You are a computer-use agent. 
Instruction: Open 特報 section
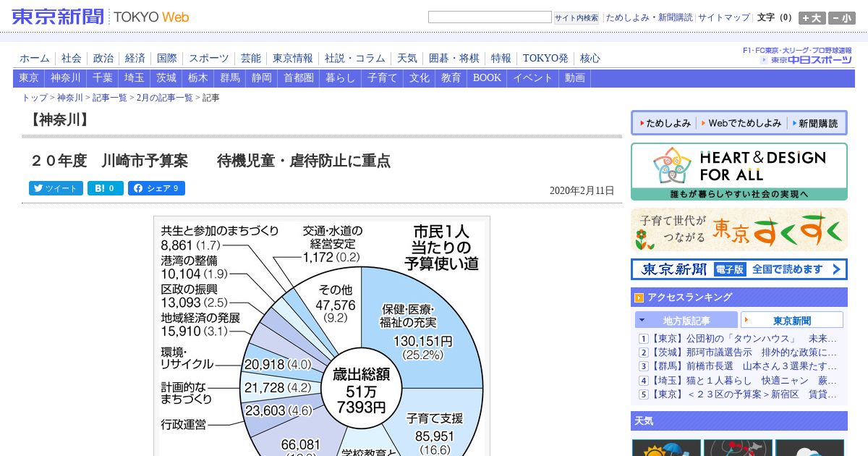(x=501, y=58)
